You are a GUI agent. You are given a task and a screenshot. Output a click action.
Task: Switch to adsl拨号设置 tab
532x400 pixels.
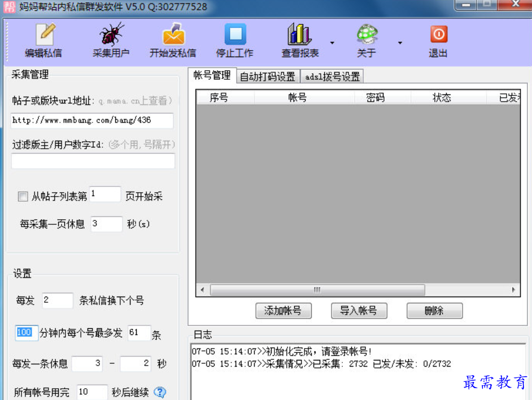(332, 77)
